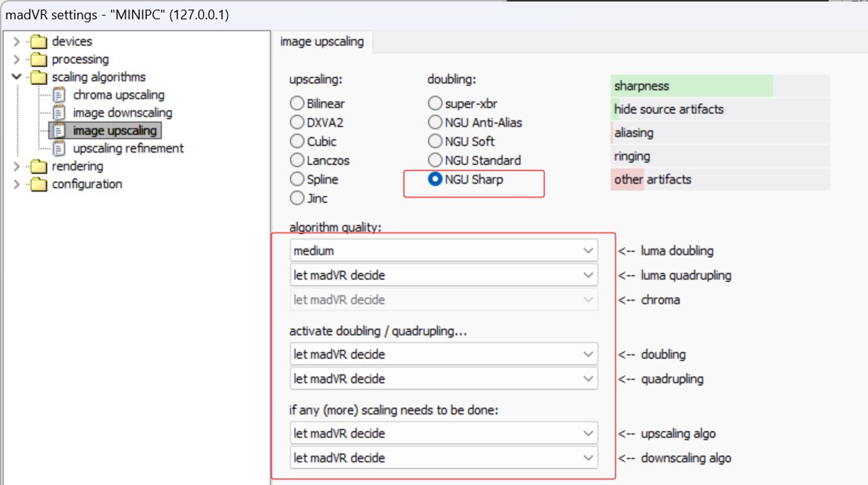Click the scaling algorithms folder icon
This screenshot has width=868, height=485.
pyautogui.click(x=40, y=77)
